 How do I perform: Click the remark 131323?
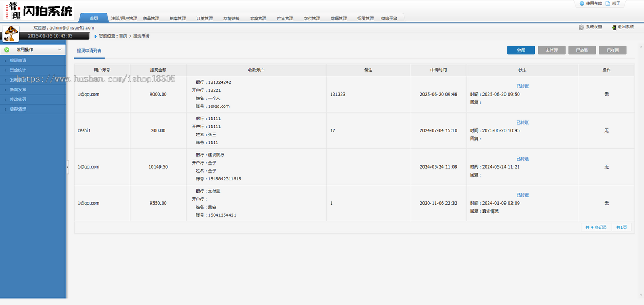pos(338,94)
